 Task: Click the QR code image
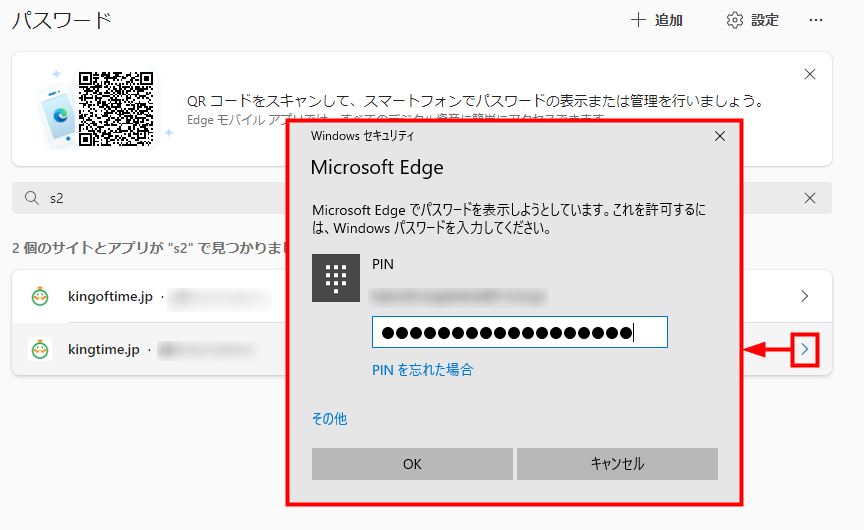point(116,109)
